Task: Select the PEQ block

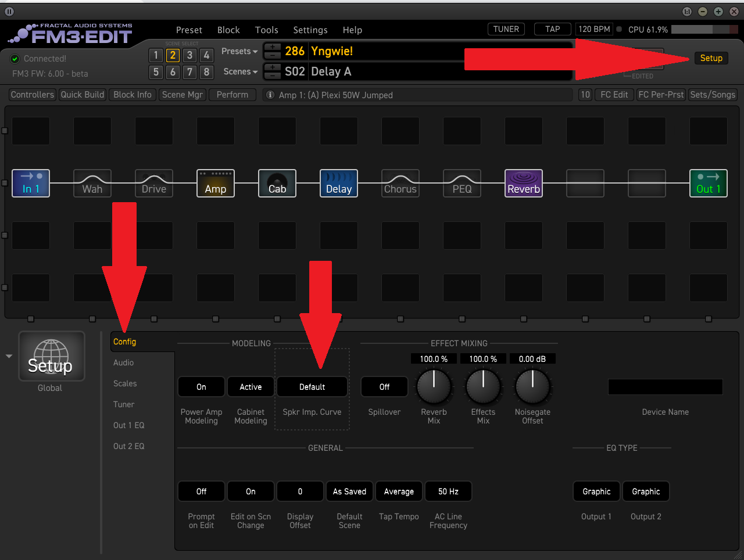Action: (462, 183)
